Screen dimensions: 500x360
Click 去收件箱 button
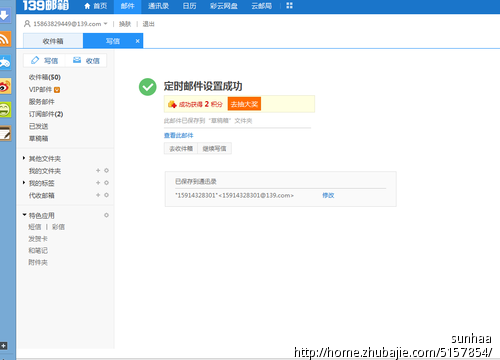(x=181, y=149)
